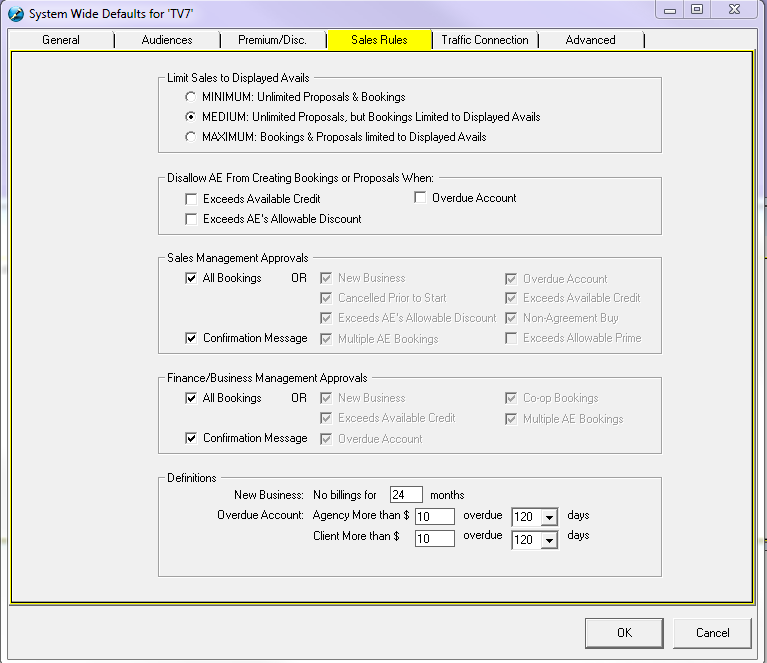Go to the Traffic Connection tab
This screenshot has height=663, width=767.
(485, 40)
